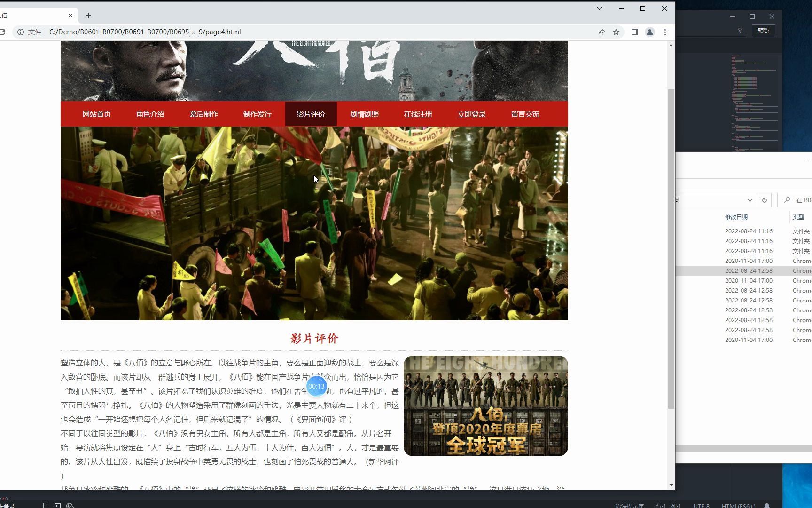Click the 立即登录 link
Viewport: 812px width, 508px height.
tap(471, 114)
